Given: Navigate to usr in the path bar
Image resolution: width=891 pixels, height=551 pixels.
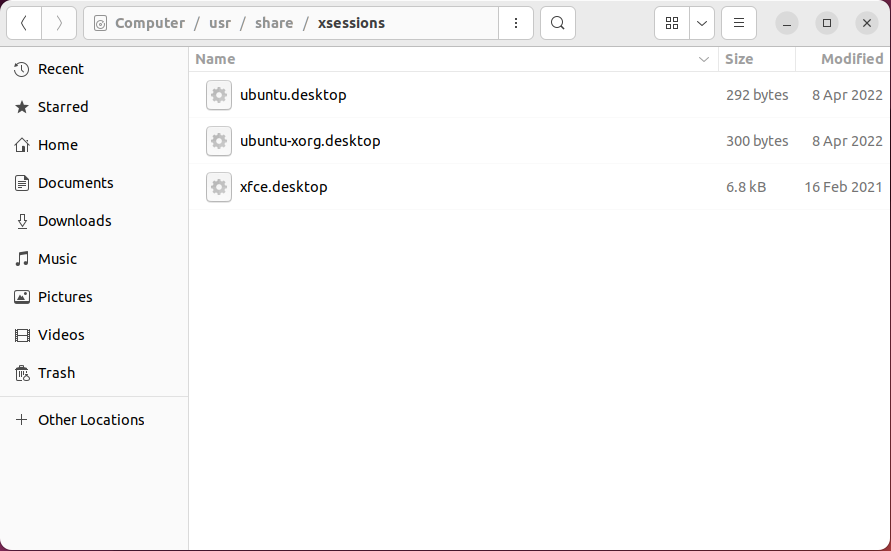Looking at the screenshot, I should click(x=220, y=23).
